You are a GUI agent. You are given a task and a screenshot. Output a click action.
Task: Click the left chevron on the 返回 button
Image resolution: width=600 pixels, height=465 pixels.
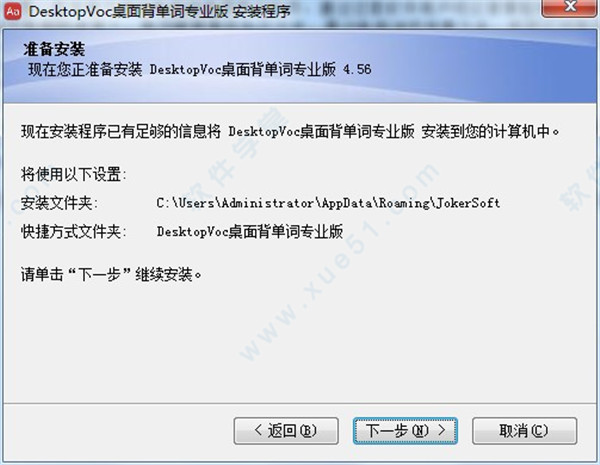click(258, 430)
